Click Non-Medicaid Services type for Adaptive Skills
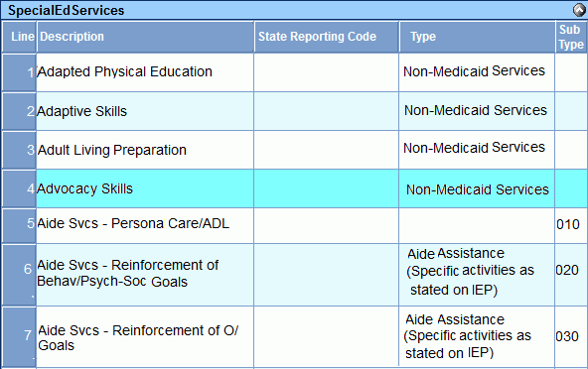The height and width of the screenshot is (369, 588). [x=476, y=110]
